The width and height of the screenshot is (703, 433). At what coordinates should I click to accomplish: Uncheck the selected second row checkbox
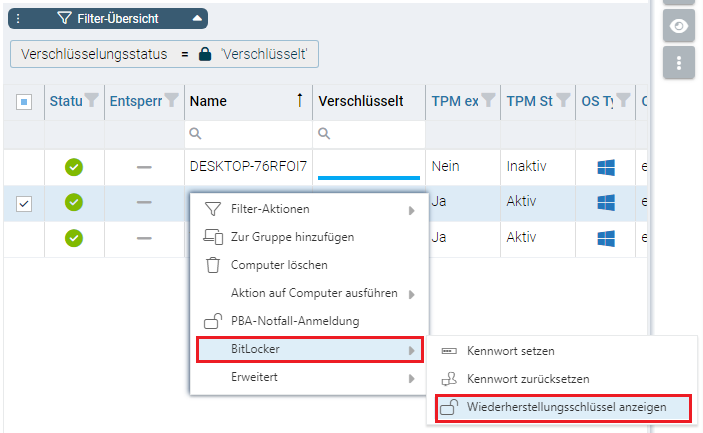coord(25,203)
